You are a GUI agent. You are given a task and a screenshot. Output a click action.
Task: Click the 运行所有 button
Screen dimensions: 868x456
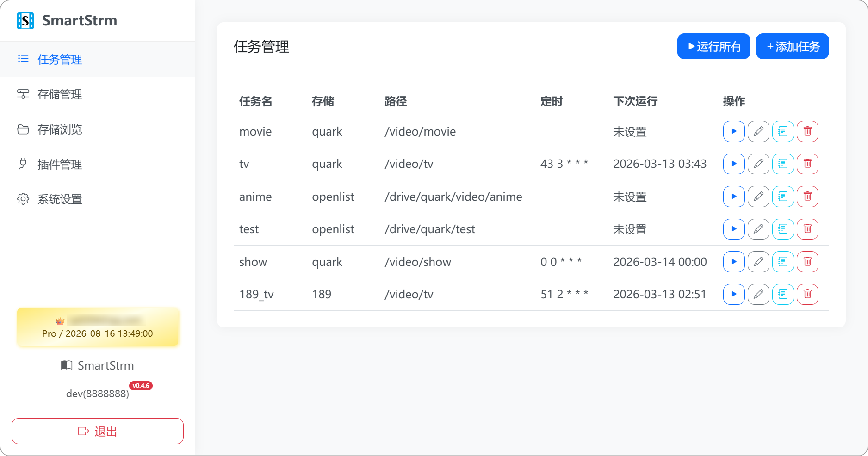point(713,47)
